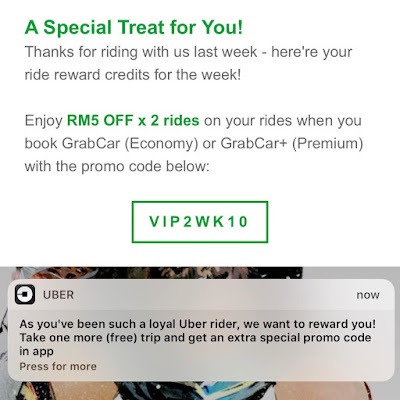Tap the wallpaper strip below the Uber notification
The height and width of the screenshot is (400, 400).
coord(200,391)
